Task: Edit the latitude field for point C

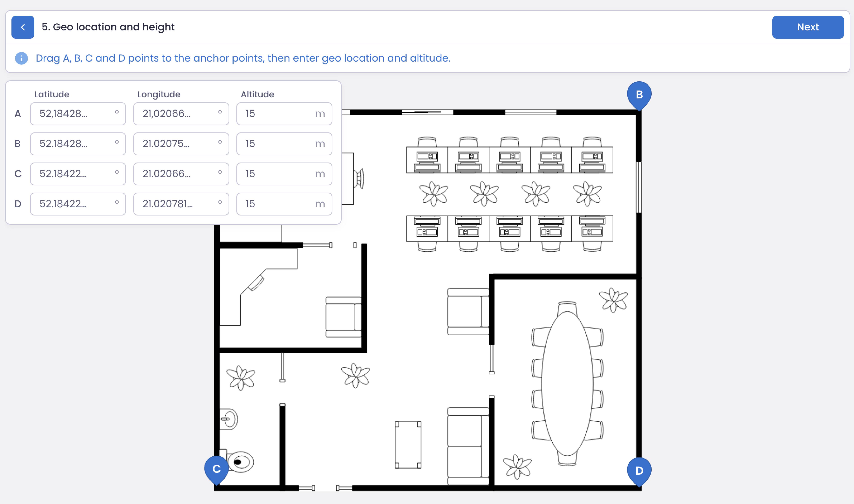Action: [x=78, y=174]
